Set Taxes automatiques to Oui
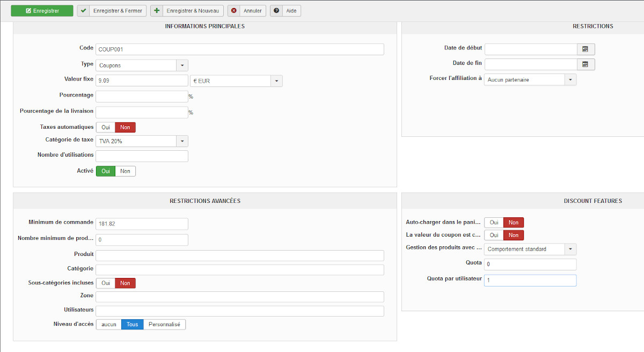 (x=105, y=128)
